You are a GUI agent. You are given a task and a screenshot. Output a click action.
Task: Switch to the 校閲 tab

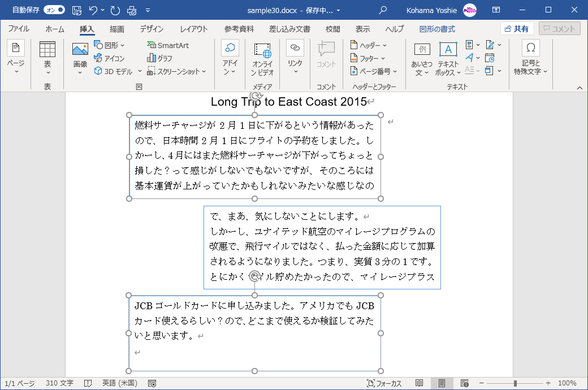332,29
